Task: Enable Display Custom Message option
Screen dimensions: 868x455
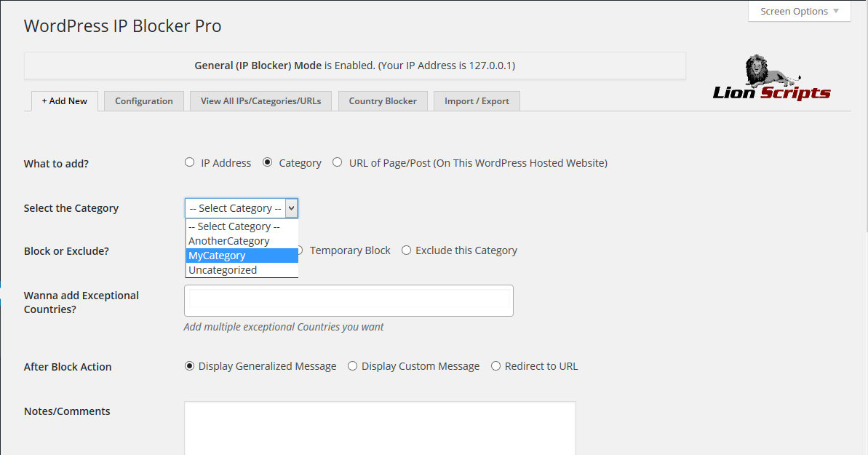Action: [352, 366]
